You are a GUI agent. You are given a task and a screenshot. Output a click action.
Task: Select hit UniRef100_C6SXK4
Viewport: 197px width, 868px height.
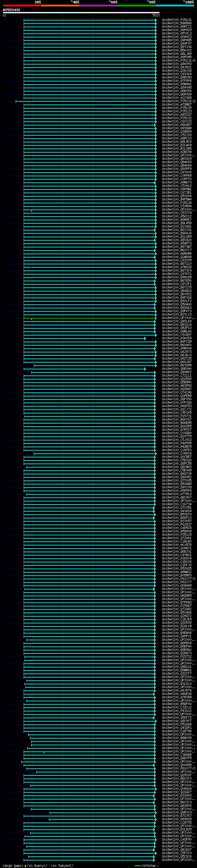(x=177, y=74)
